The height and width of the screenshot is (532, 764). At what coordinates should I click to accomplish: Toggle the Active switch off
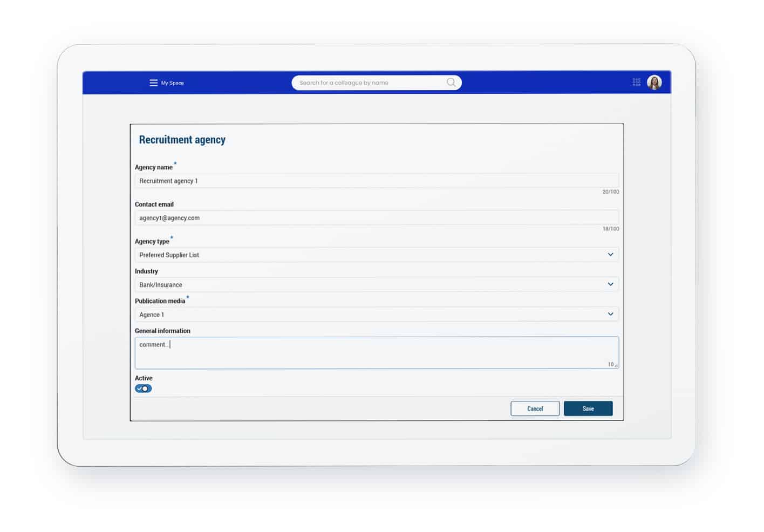[144, 388]
